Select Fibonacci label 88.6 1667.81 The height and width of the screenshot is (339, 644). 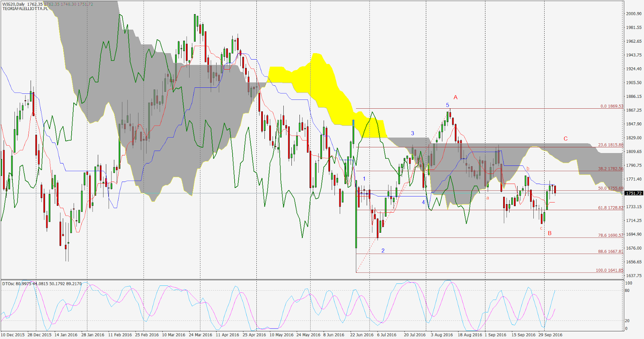pyautogui.click(x=611, y=251)
